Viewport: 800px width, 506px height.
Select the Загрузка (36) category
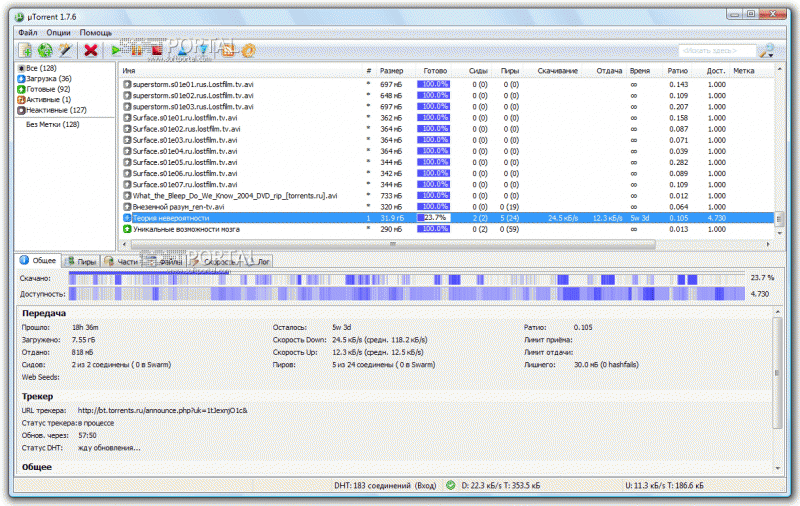(x=44, y=79)
